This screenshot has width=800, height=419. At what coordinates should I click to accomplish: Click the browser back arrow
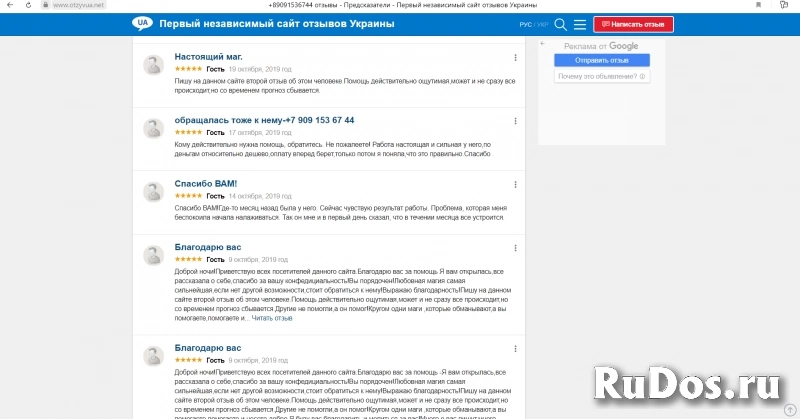(7, 5)
